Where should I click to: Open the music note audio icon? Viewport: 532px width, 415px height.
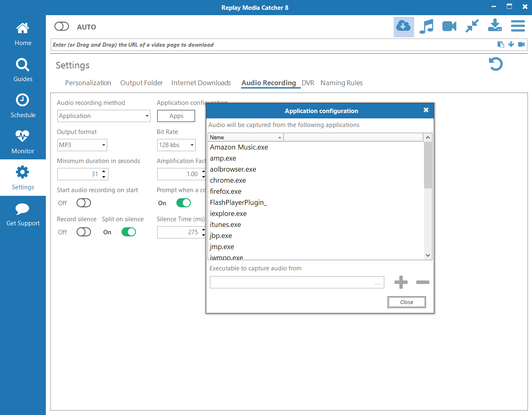click(x=426, y=27)
